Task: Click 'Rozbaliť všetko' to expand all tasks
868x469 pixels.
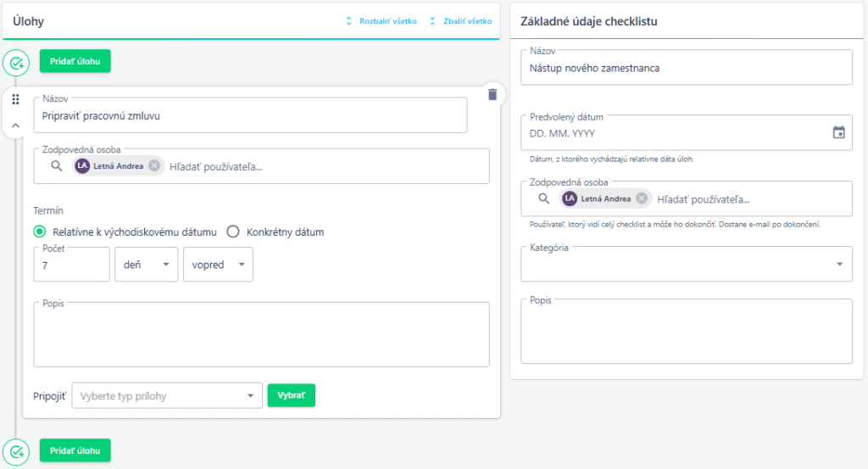Action: pos(381,21)
